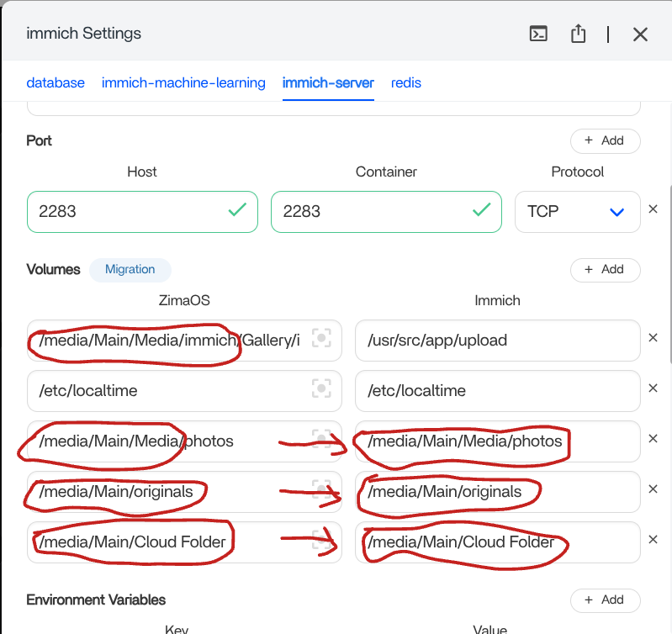
Task: Click the ZimaOS /media/Main/Media/photos host field
Action: 184,441
